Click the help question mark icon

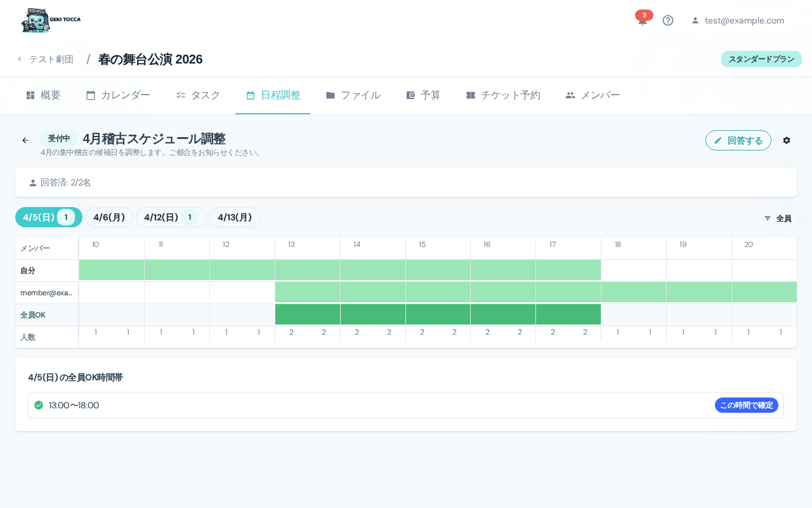(x=668, y=20)
